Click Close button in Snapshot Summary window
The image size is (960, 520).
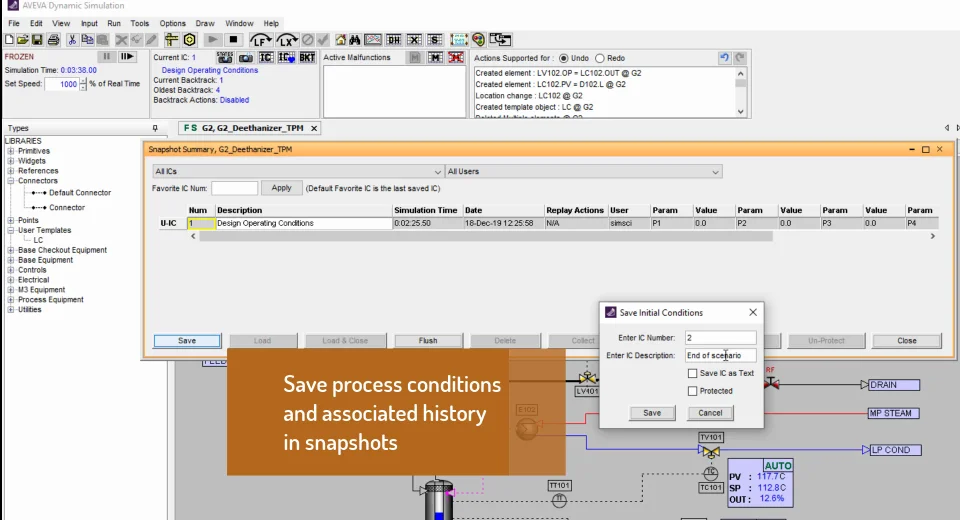pyautogui.click(x=907, y=341)
